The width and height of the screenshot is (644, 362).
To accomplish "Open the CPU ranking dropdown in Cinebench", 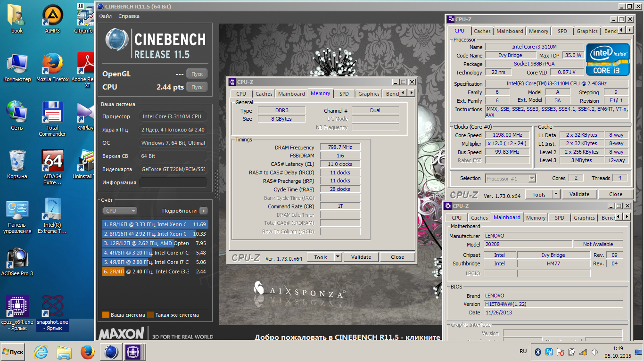I will (x=120, y=211).
